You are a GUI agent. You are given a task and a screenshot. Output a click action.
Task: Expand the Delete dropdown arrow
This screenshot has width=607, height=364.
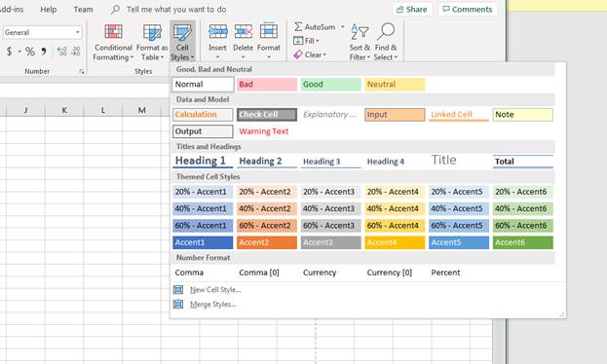click(244, 57)
